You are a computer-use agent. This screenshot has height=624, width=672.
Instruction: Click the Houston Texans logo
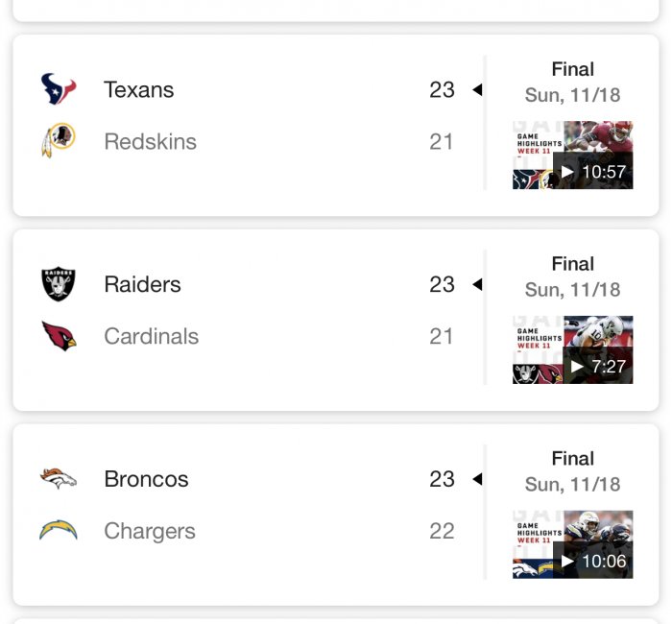[59, 90]
